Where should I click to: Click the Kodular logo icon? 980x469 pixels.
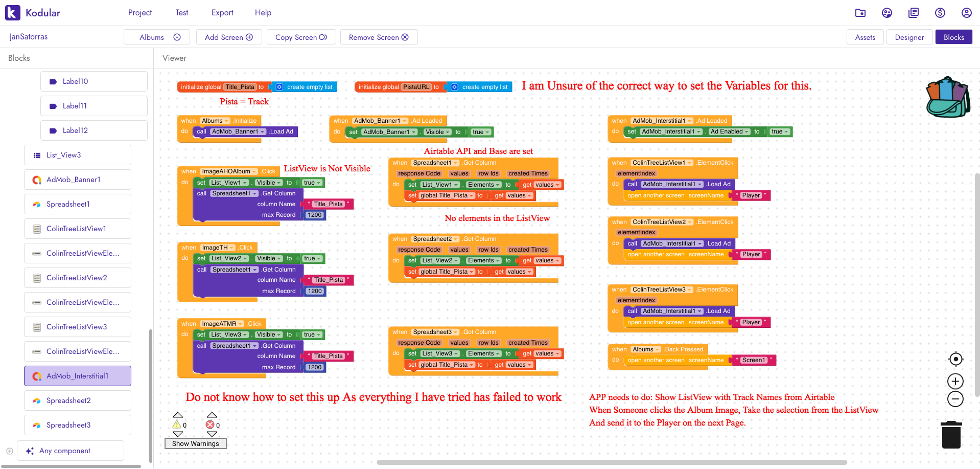click(13, 13)
